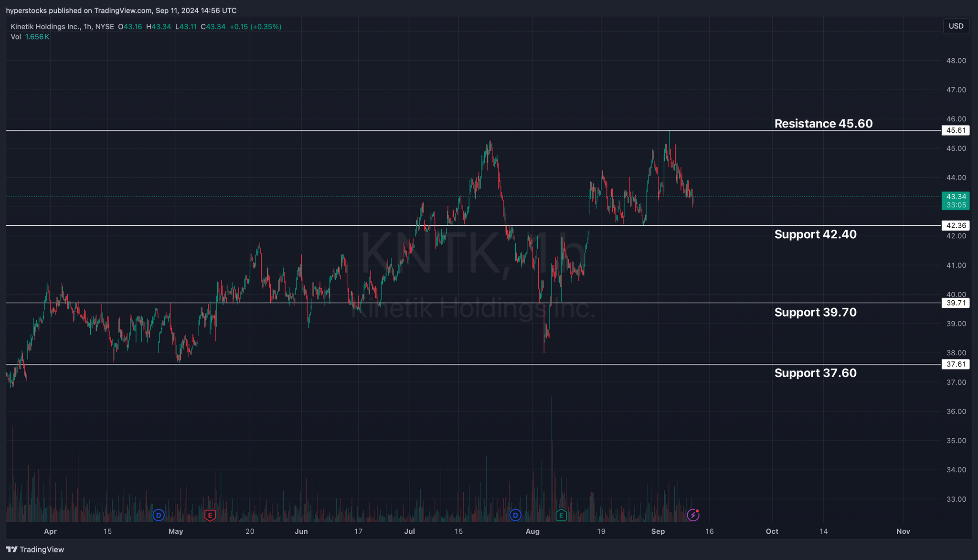Click the Kinetik Holdings Inc. symbol title
This screenshot has width=978, height=560.
45,27
